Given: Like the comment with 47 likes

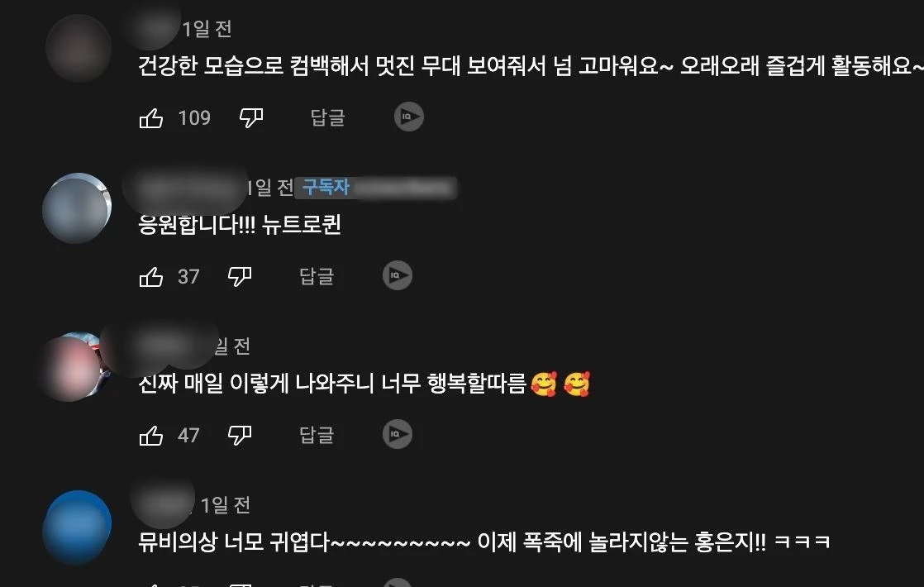Looking at the screenshot, I should [x=151, y=436].
